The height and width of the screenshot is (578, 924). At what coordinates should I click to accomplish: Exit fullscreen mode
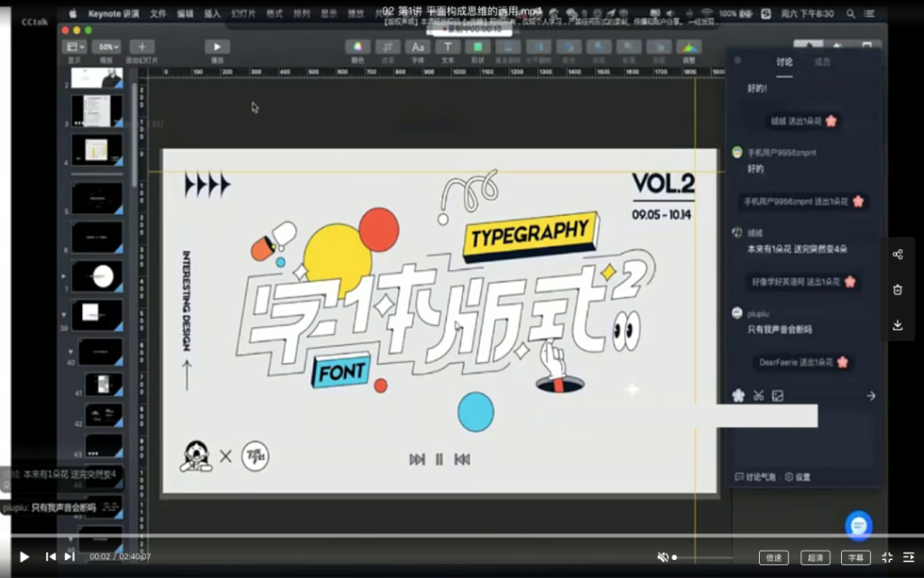887,557
